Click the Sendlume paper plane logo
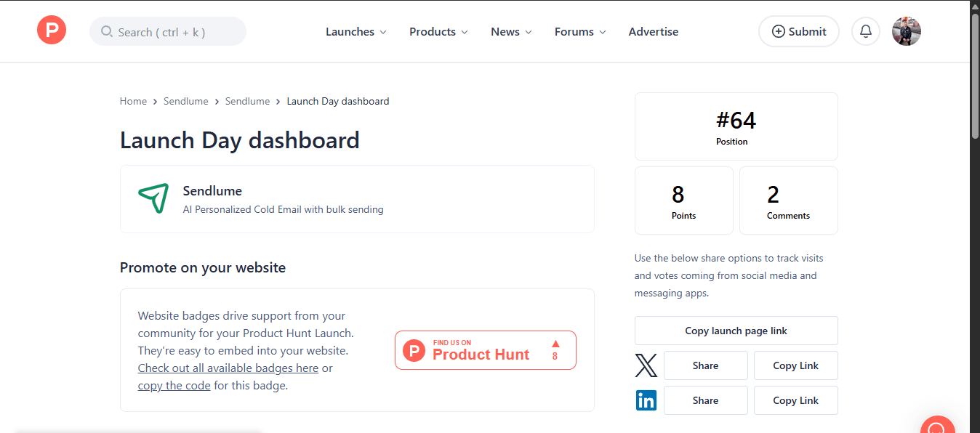The image size is (980, 433). 153,198
